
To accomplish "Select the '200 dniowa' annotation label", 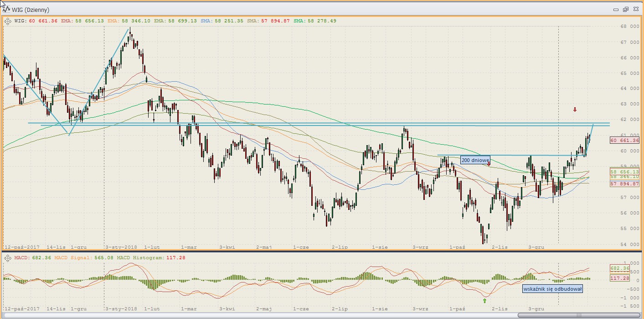I will point(474,160).
